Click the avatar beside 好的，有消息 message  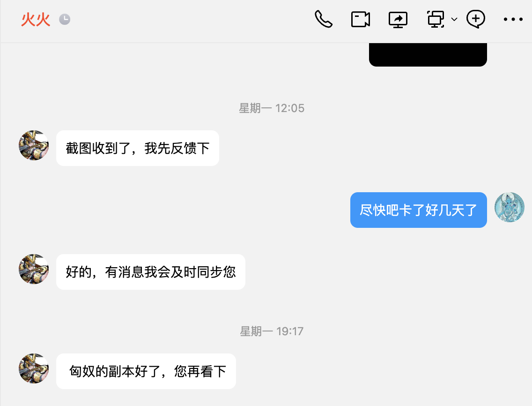point(34,269)
